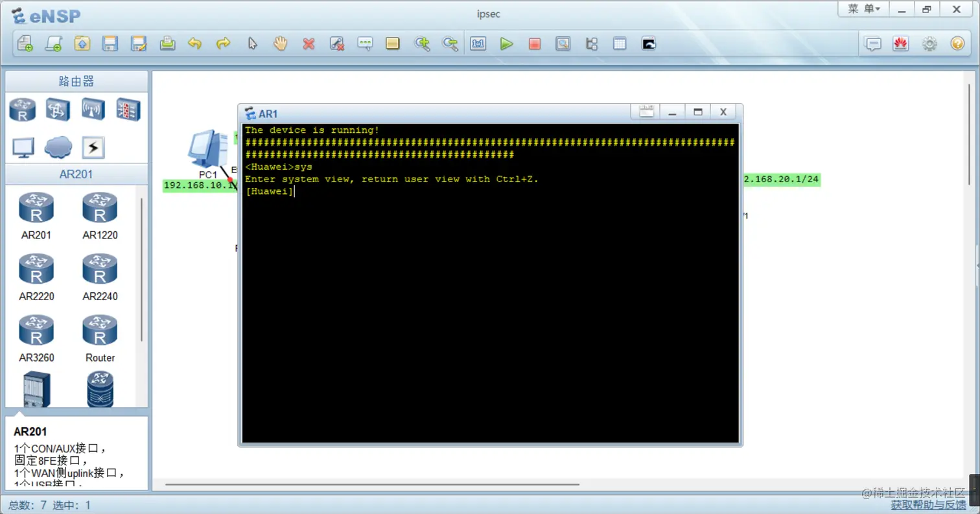The image size is (980, 514).
Task: Select the palette rectangle tool
Action: tap(393, 43)
